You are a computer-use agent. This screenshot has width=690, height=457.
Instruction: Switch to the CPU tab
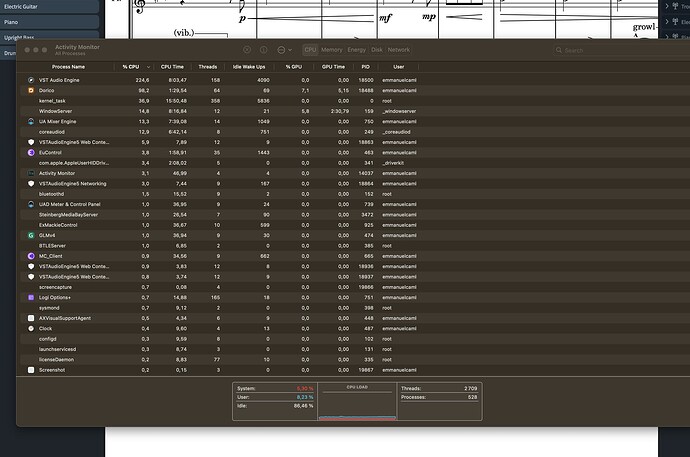pyautogui.click(x=310, y=50)
